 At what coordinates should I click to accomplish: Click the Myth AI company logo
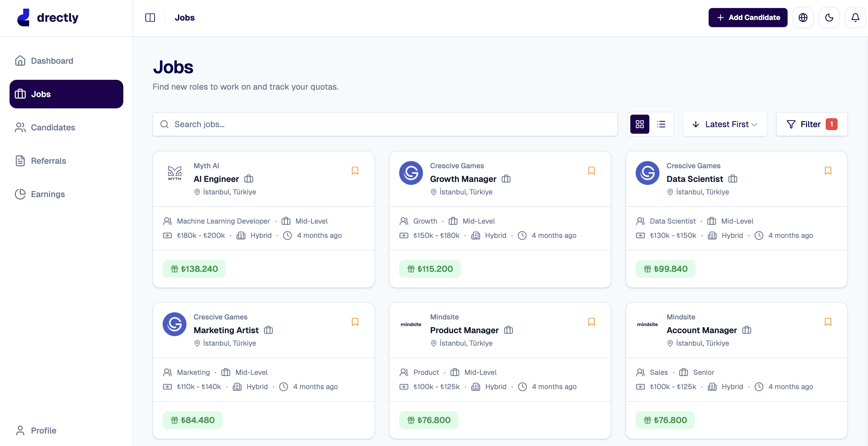[x=175, y=173]
